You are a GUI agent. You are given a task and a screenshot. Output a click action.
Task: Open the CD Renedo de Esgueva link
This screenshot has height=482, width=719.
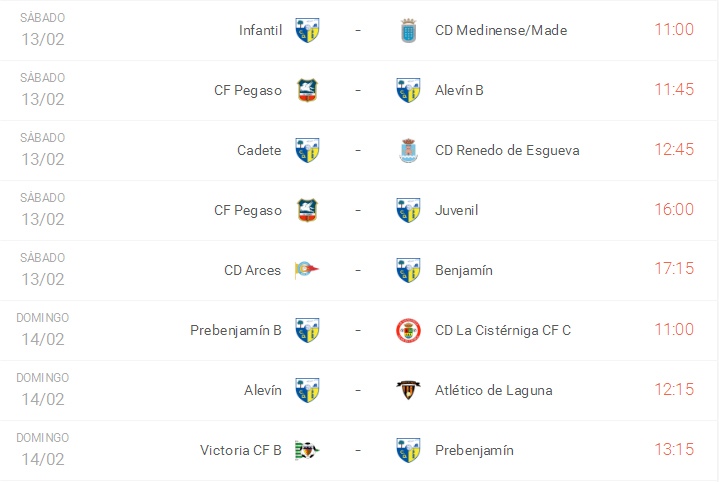point(507,150)
